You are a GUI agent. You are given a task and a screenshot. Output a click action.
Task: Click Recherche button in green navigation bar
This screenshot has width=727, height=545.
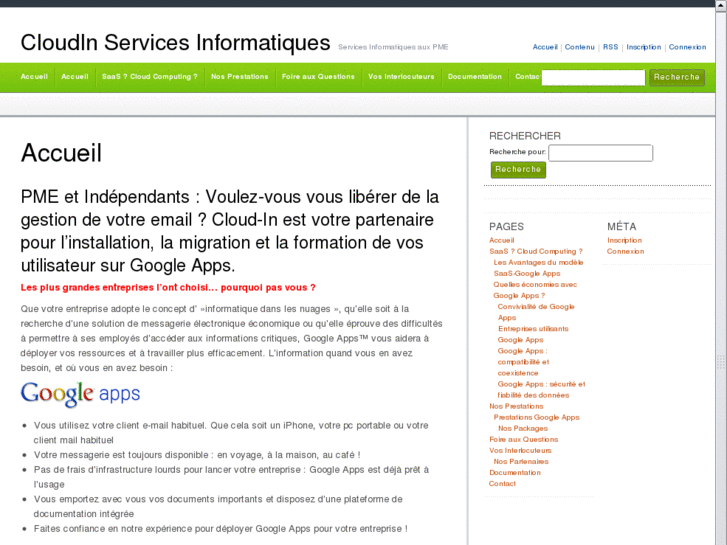click(x=676, y=77)
